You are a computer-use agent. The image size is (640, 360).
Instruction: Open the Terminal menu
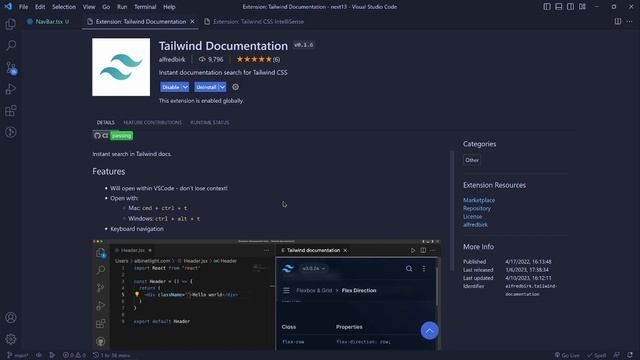point(145,7)
